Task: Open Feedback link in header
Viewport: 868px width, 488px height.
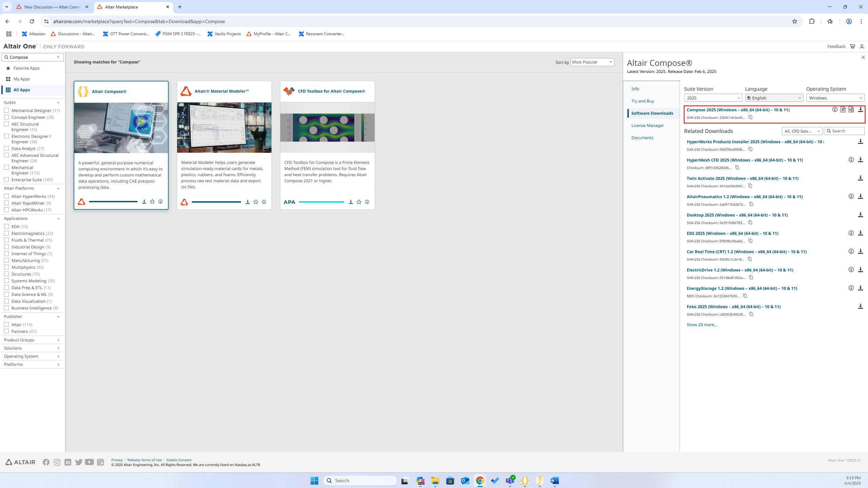Action: pyautogui.click(x=836, y=46)
